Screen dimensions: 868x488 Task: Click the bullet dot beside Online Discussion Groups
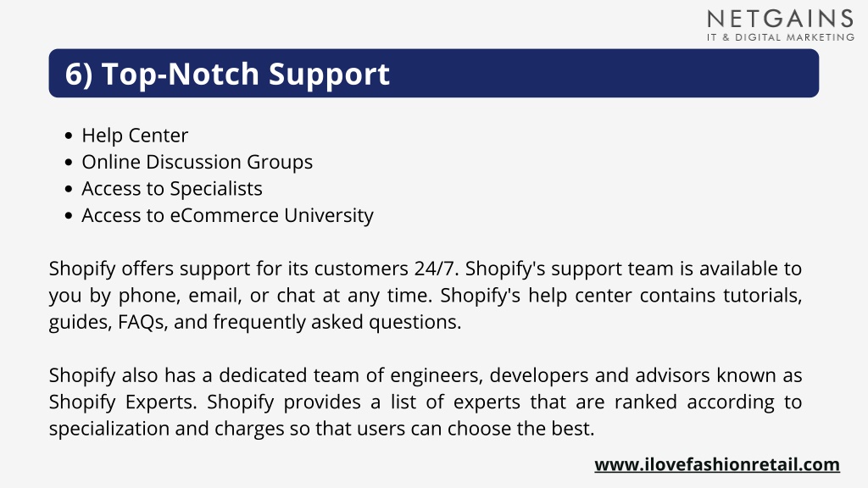click(69, 162)
